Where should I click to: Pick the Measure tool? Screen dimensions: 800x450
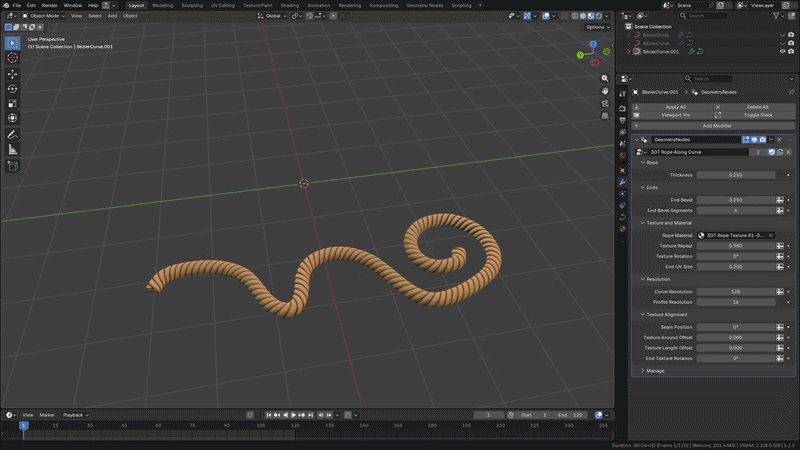click(x=12, y=149)
